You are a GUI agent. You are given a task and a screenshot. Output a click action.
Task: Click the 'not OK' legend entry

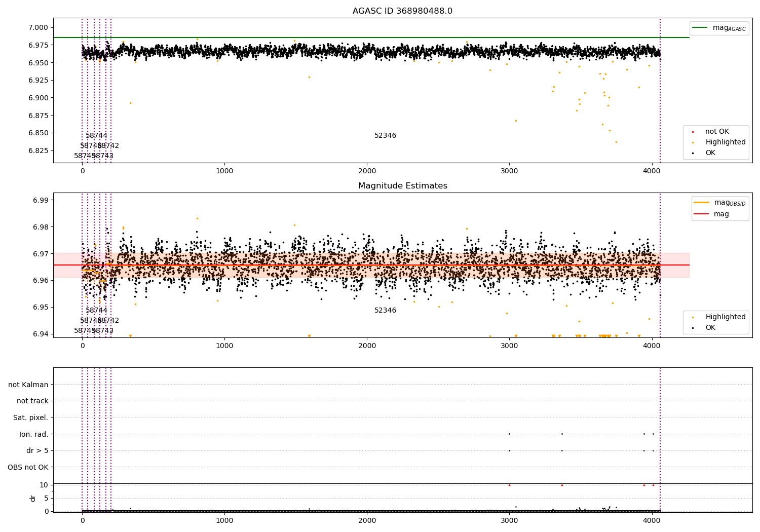[x=717, y=132]
